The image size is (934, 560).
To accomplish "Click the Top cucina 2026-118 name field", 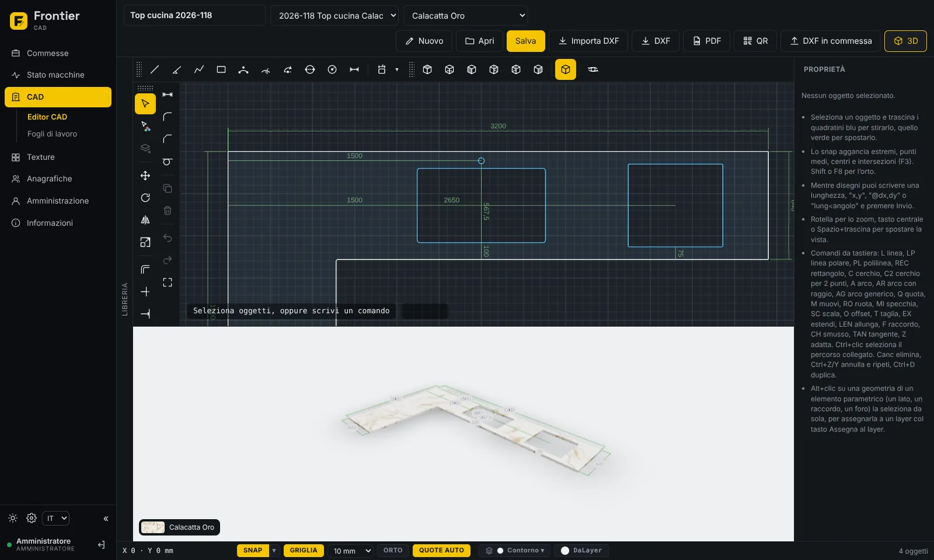I will point(194,15).
